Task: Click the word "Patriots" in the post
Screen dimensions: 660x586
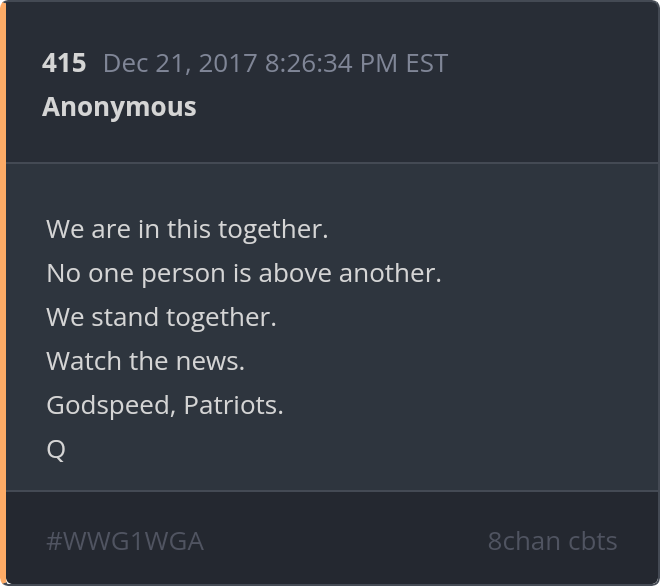Action: [232, 405]
